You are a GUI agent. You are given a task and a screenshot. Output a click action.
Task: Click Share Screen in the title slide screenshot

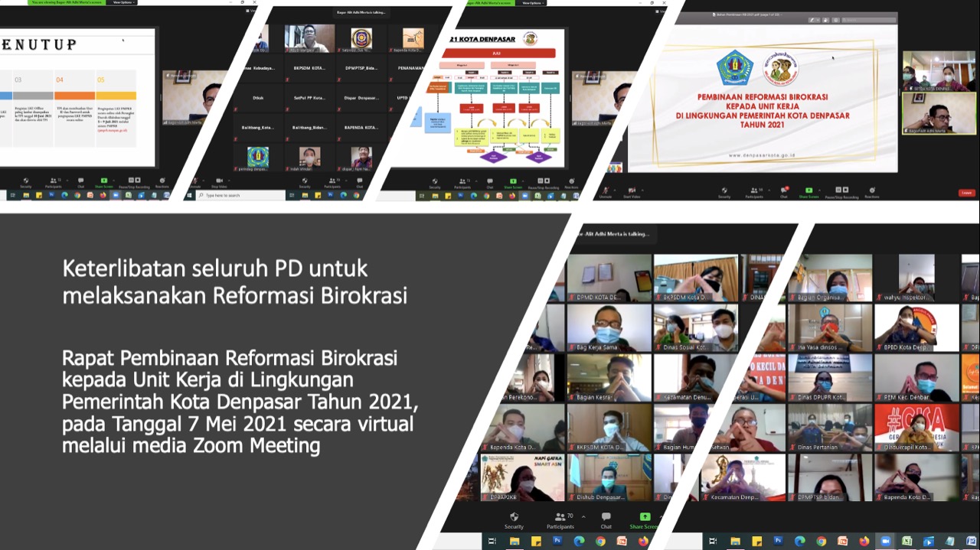(x=808, y=192)
